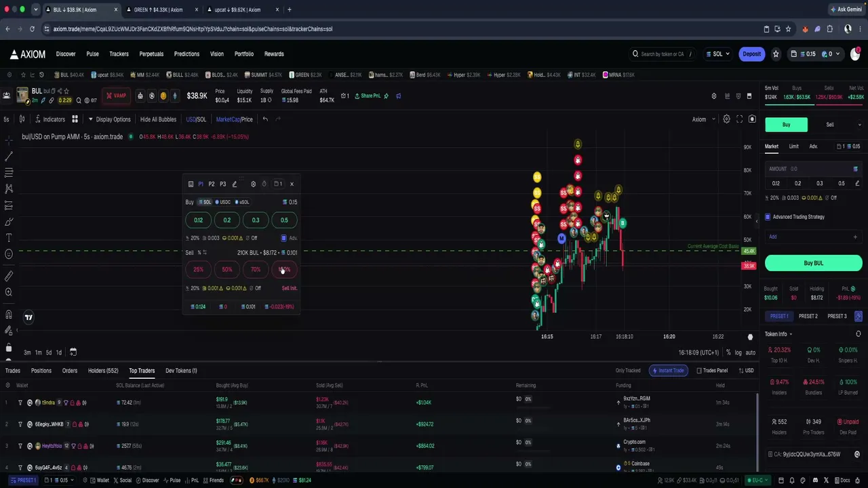The image size is (868, 488).
Task: Open the 5s chart interval selector
Action: [6, 119]
